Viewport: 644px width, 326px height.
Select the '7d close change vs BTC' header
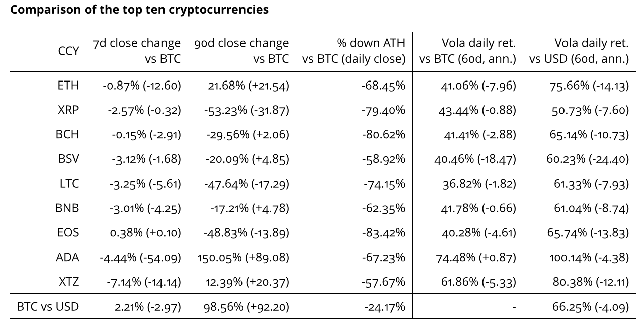(x=137, y=51)
